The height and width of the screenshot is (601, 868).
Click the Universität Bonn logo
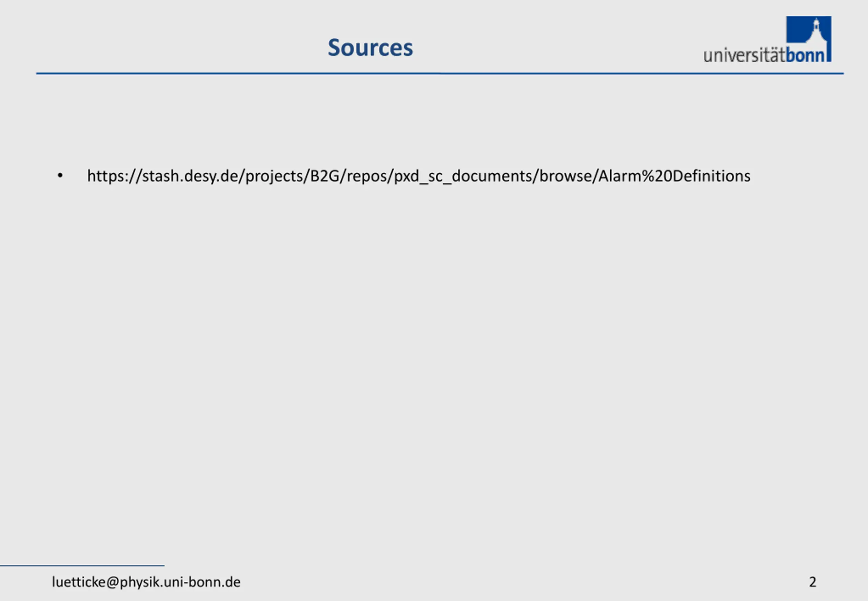tap(768, 39)
